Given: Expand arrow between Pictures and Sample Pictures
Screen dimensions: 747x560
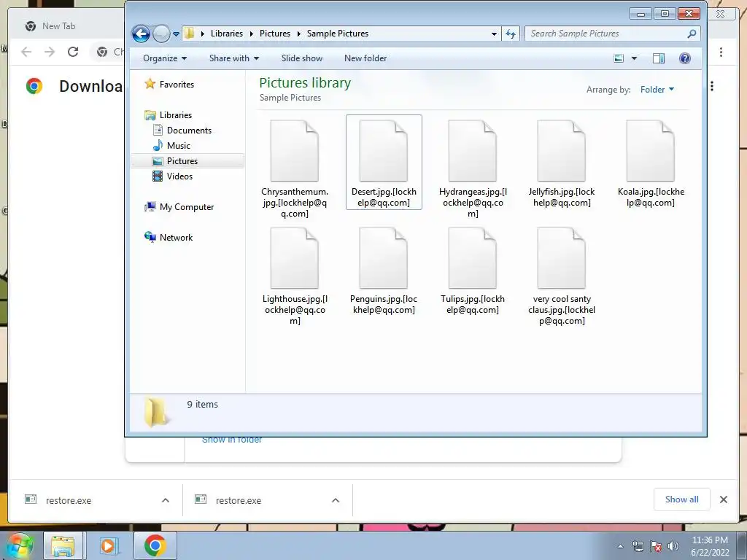Looking at the screenshot, I should 298,34.
